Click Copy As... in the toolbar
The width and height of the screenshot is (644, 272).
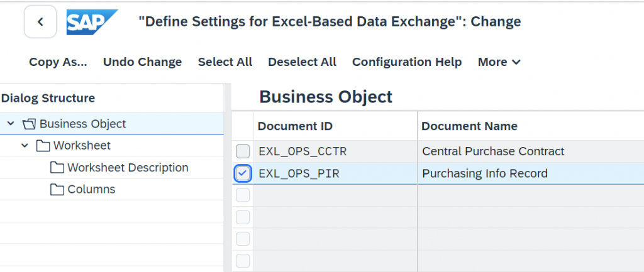coord(58,62)
